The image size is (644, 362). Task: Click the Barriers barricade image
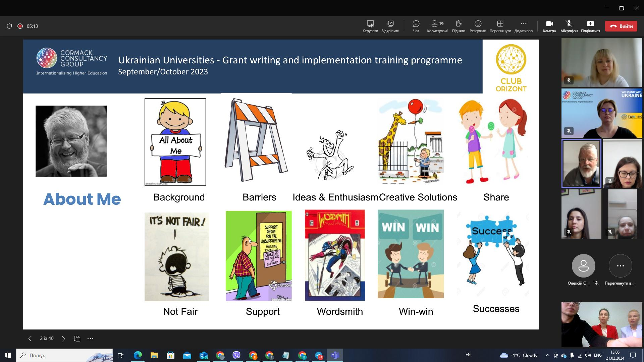256,140
